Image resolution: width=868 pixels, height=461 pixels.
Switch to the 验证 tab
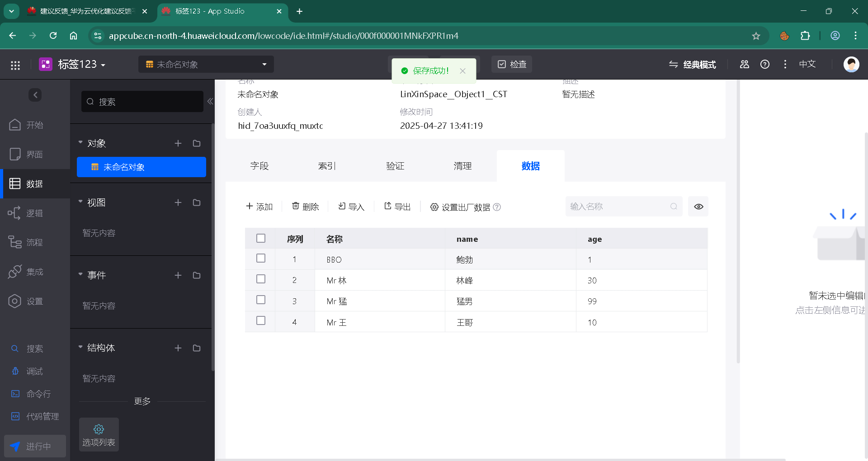(395, 166)
